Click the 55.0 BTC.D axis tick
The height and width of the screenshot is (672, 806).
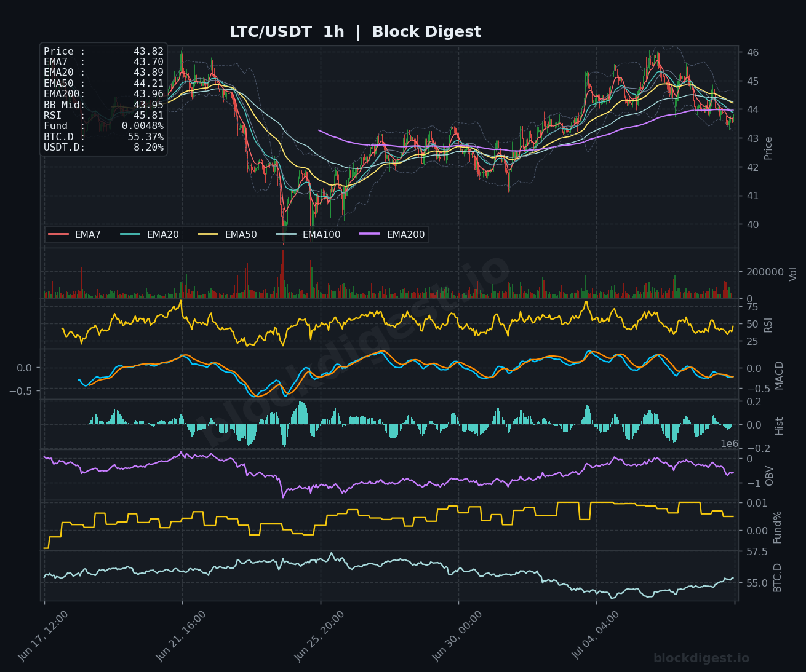pos(757,583)
